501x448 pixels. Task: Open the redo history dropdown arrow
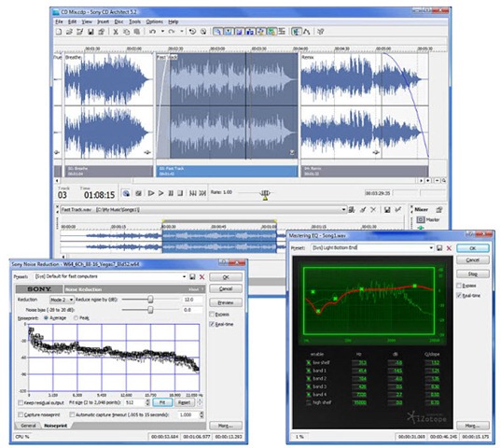tap(182, 32)
